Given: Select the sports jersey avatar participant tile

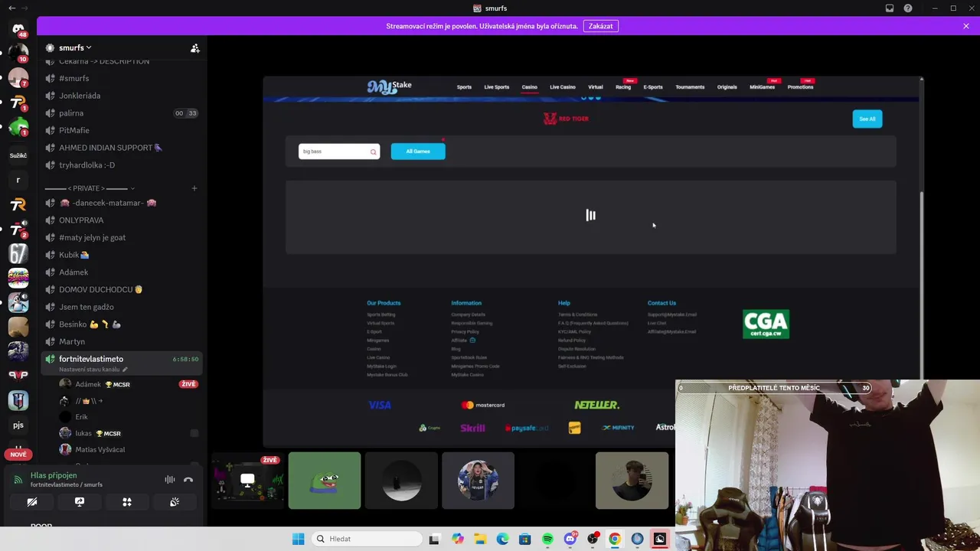Looking at the screenshot, I should (x=478, y=481).
